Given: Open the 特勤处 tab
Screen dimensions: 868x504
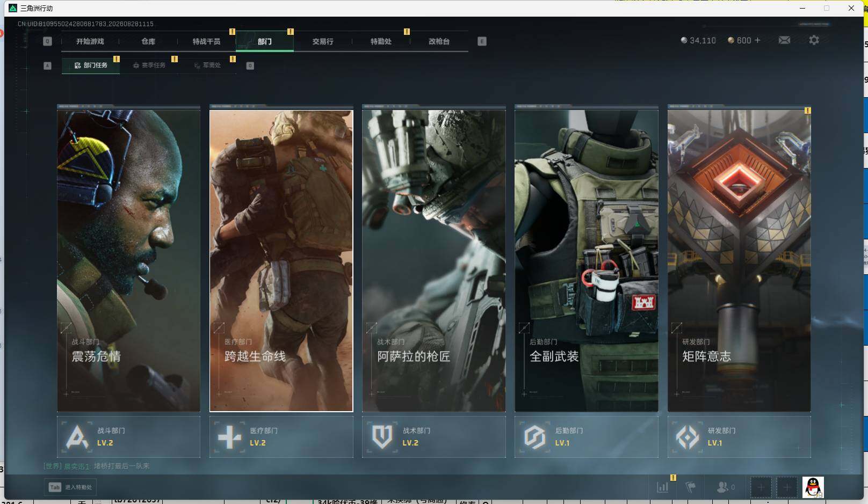Looking at the screenshot, I should click(381, 41).
